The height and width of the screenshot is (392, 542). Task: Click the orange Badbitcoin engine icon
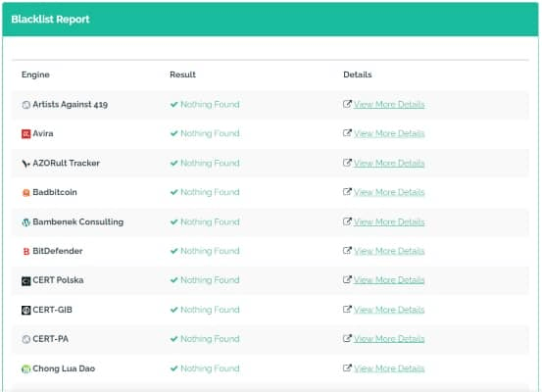(x=25, y=192)
